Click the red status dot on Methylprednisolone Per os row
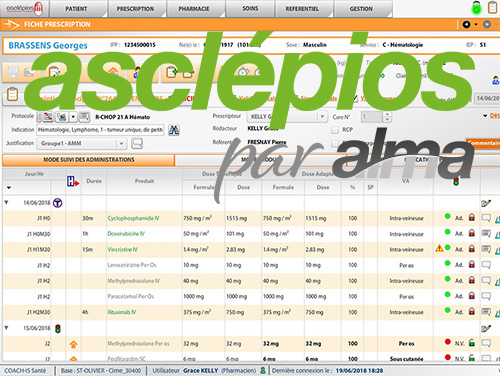This screenshot has height=376, width=500. point(448,342)
